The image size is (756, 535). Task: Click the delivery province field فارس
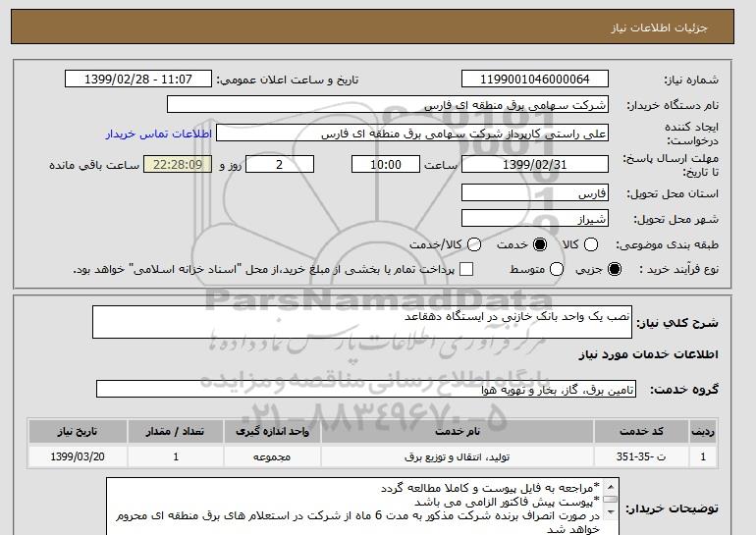pos(535,192)
